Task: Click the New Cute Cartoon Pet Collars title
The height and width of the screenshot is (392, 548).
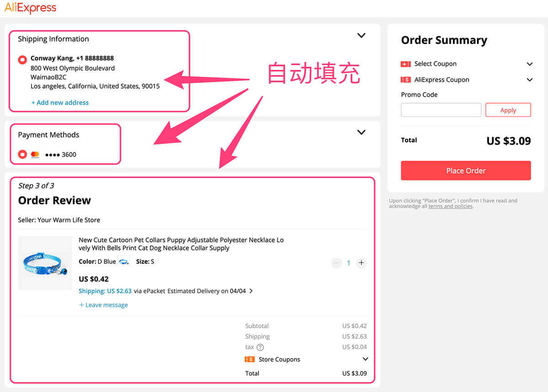Action: pos(181,244)
